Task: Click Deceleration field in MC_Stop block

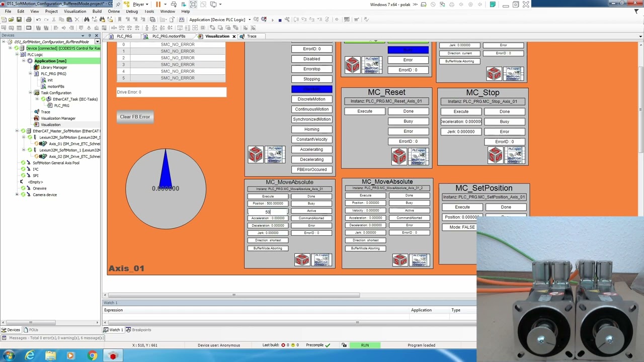Action: (461, 121)
